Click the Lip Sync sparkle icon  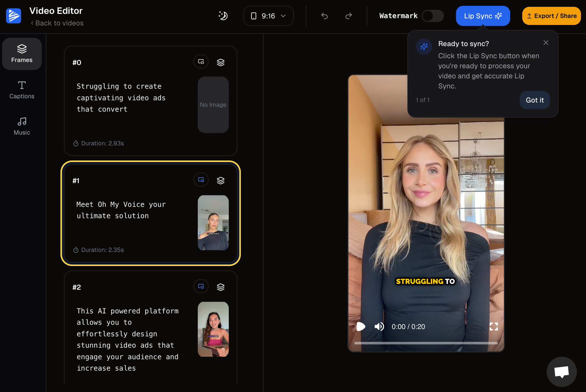(498, 15)
